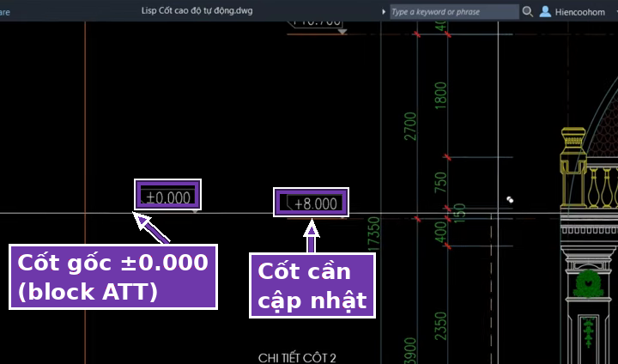Select the "CHI TIẾT CỘT 2" label
The image size is (618, 364).
coord(297,358)
